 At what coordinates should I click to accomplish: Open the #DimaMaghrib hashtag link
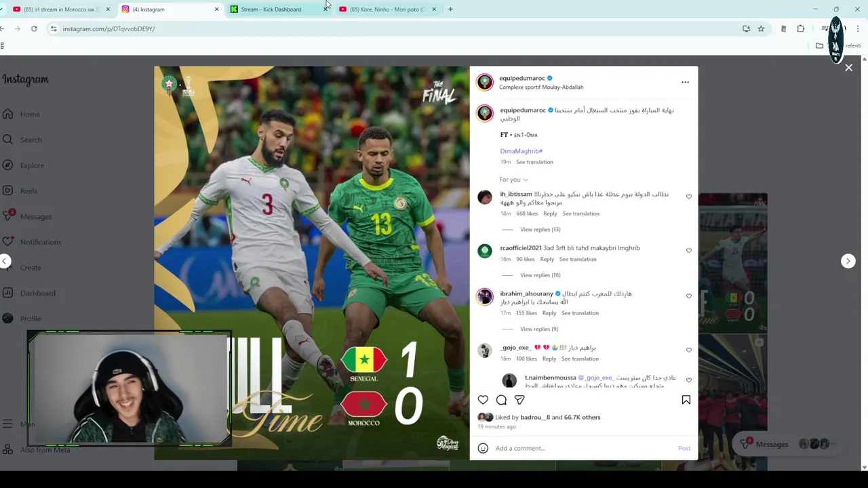(x=521, y=151)
